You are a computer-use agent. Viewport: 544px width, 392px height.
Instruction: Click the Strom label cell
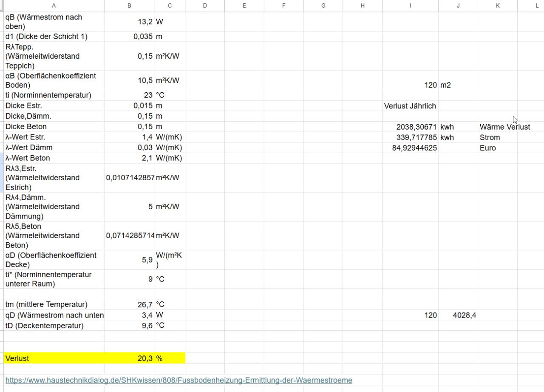pyautogui.click(x=497, y=137)
